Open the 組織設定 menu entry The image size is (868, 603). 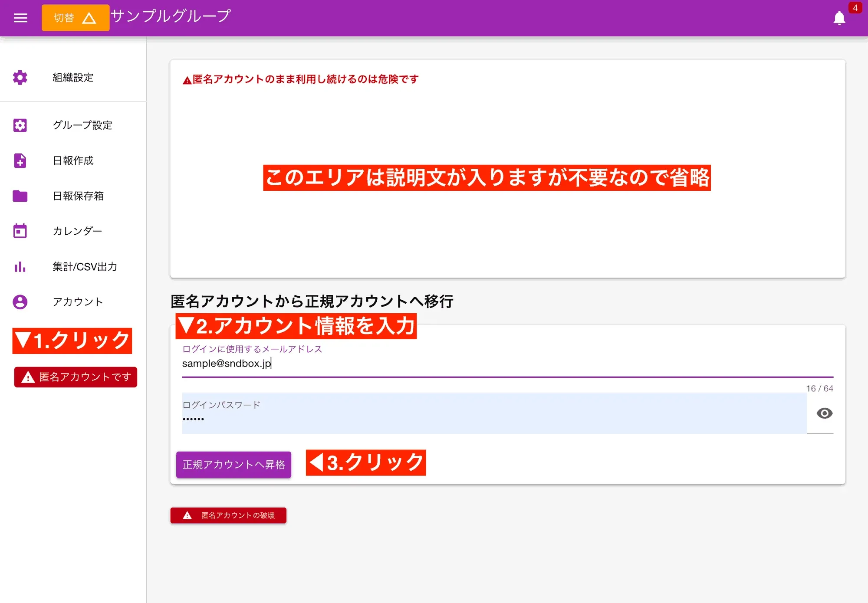[72, 78]
